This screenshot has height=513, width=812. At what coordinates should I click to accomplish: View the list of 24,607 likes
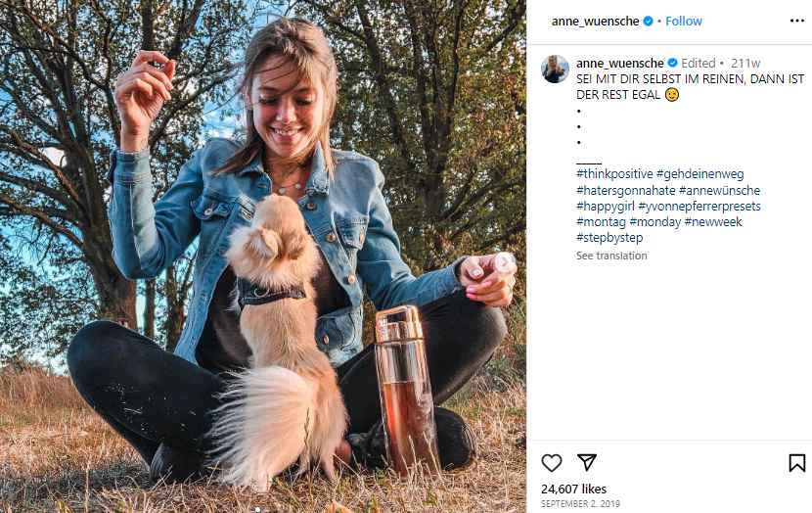(x=574, y=489)
